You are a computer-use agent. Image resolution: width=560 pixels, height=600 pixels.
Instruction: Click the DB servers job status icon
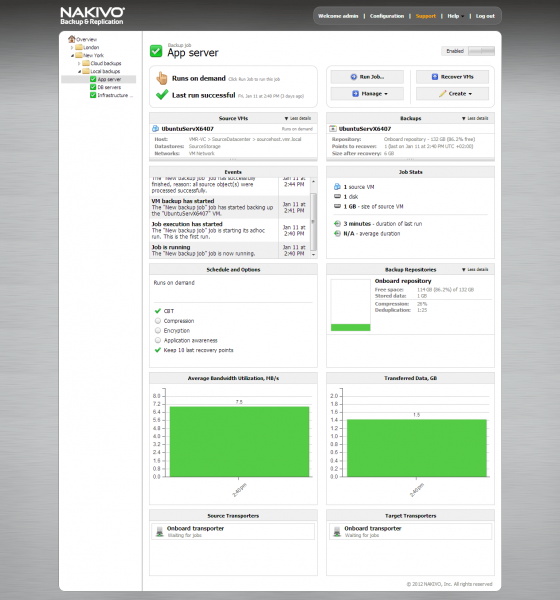click(93, 87)
